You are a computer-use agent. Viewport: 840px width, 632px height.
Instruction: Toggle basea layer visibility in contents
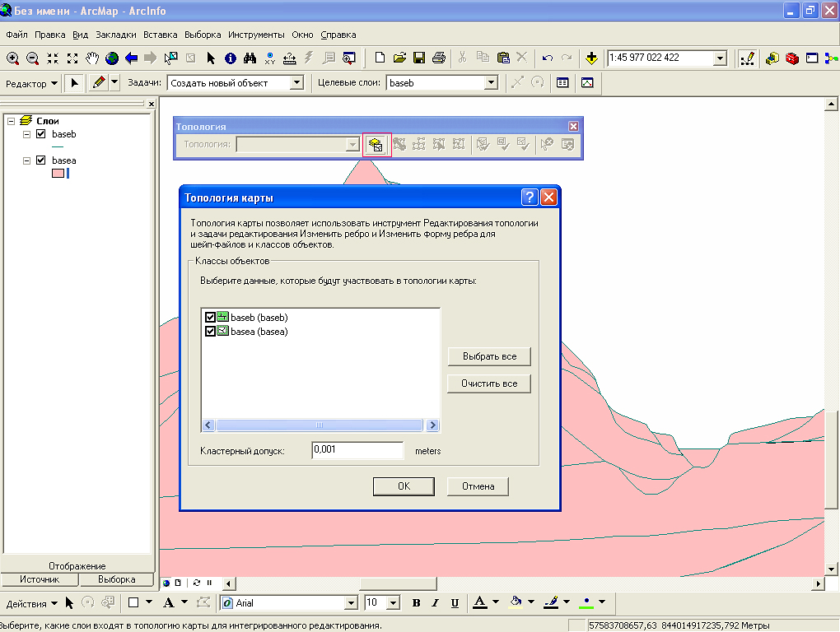pyautogui.click(x=40, y=160)
